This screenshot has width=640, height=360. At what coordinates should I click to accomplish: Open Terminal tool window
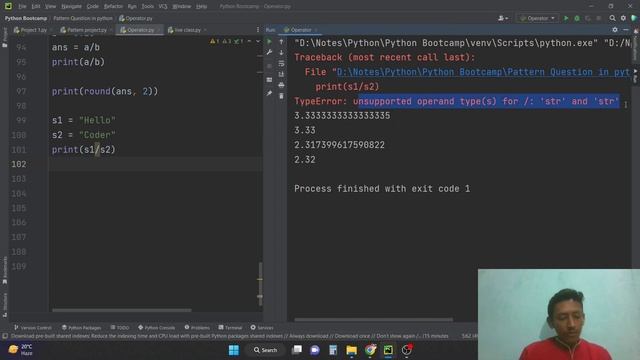point(230,328)
